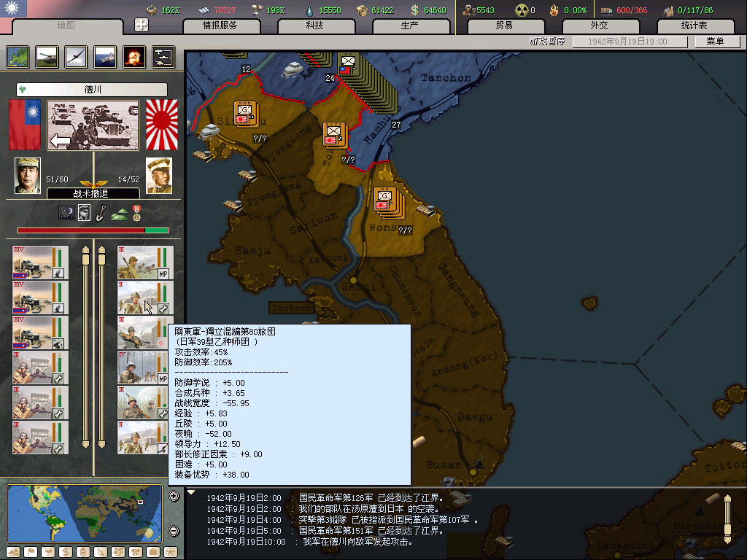747x560 pixels.
Task: Open the battle photo with retreat arrow
Action: click(x=93, y=125)
